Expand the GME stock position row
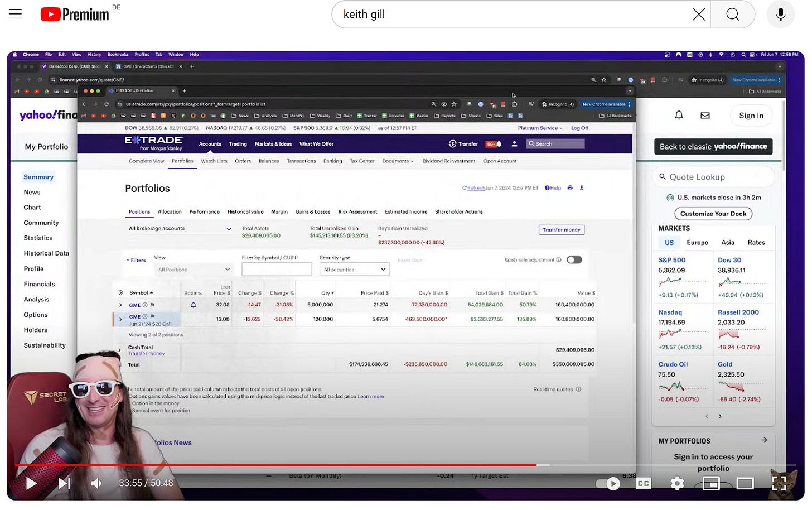 (x=120, y=305)
